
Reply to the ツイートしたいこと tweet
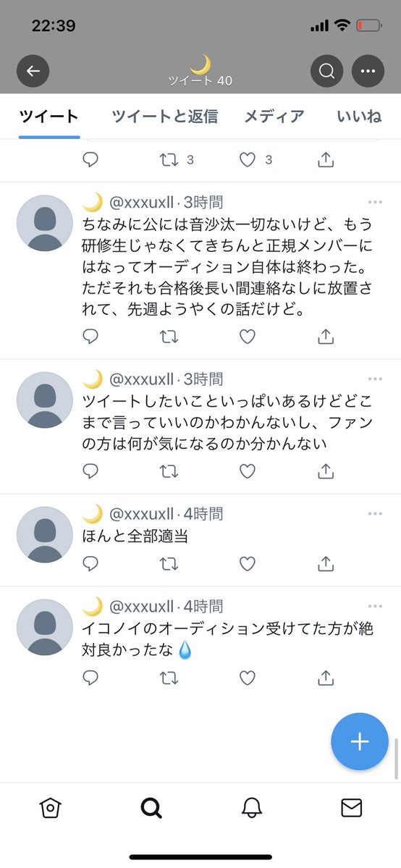click(x=90, y=471)
